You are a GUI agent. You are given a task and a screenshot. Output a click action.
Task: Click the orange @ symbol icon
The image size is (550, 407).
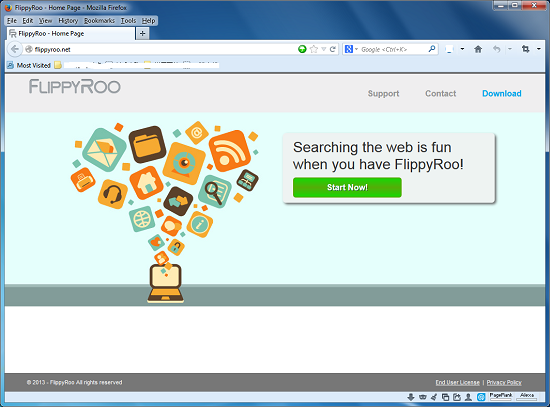point(197,133)
